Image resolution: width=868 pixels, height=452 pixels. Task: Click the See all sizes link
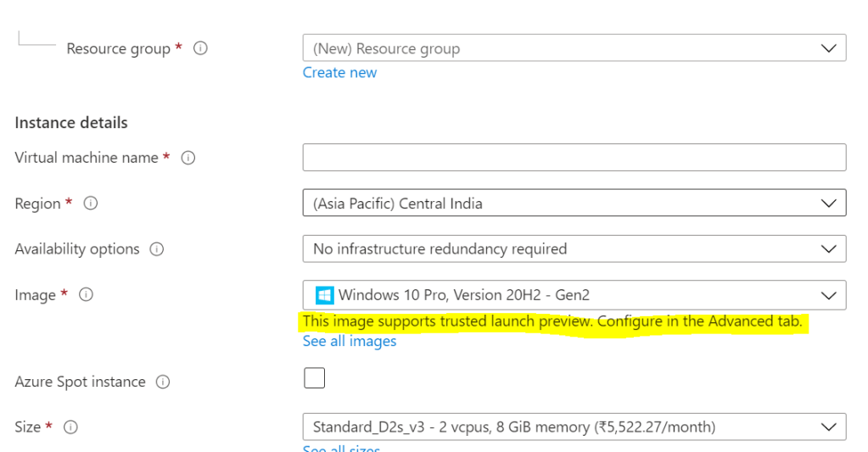click(x=341, y=449)
